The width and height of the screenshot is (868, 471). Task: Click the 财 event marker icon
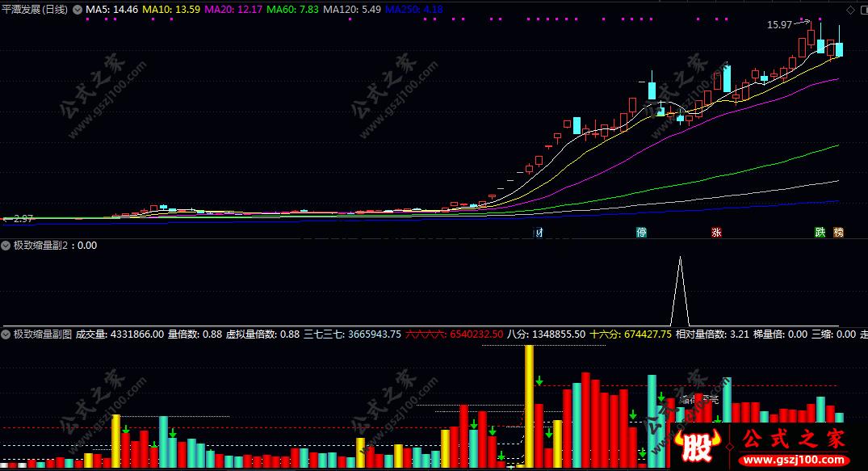538,232
